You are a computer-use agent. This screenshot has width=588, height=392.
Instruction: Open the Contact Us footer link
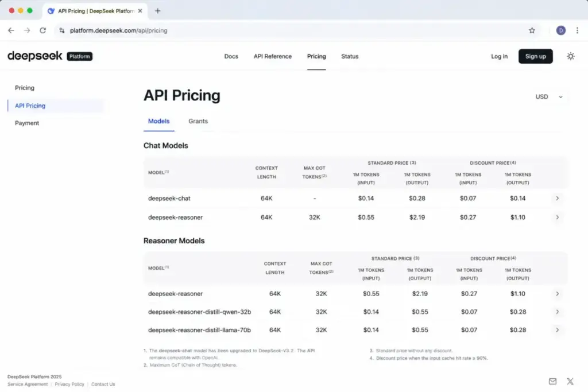click(x=103, y=384)
